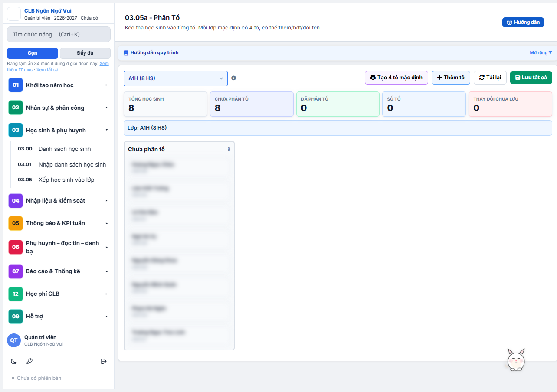Image resolution: width=557 pixels, height=392 pixels.
Task: Toggle the sidebar hamburger menu icon
Action: 14,14
